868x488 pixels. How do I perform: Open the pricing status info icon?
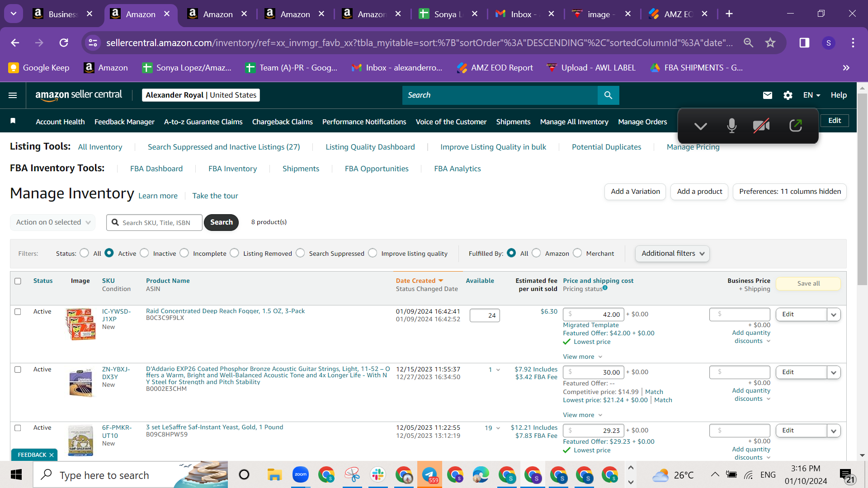[605, 288]
